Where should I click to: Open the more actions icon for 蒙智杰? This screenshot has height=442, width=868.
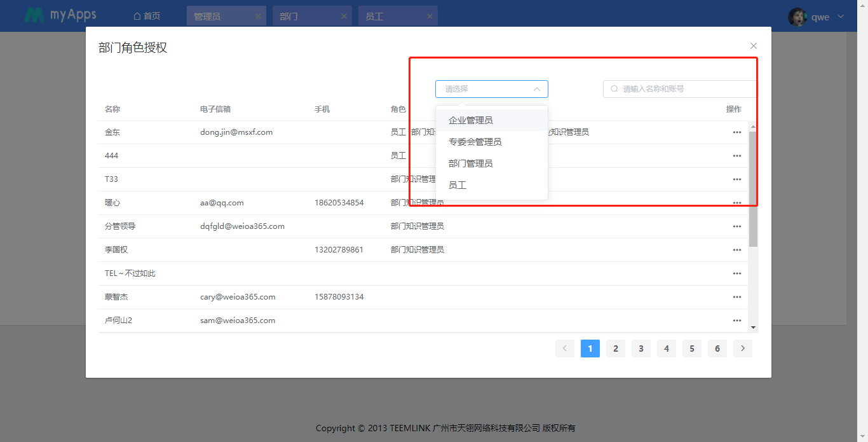coord(736,297)
